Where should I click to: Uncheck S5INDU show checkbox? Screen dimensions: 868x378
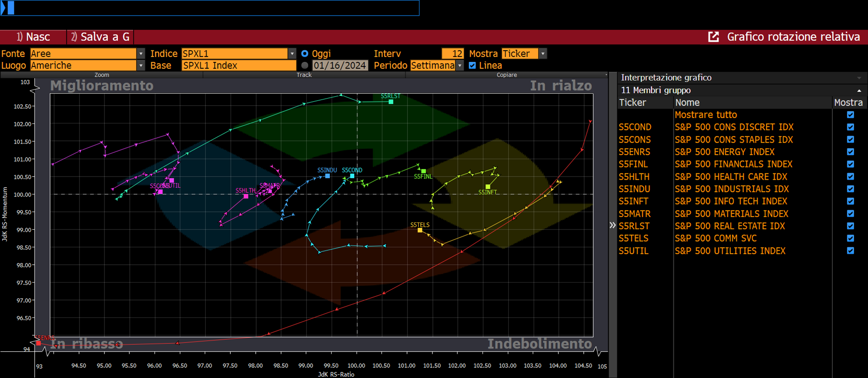point(851,189)
